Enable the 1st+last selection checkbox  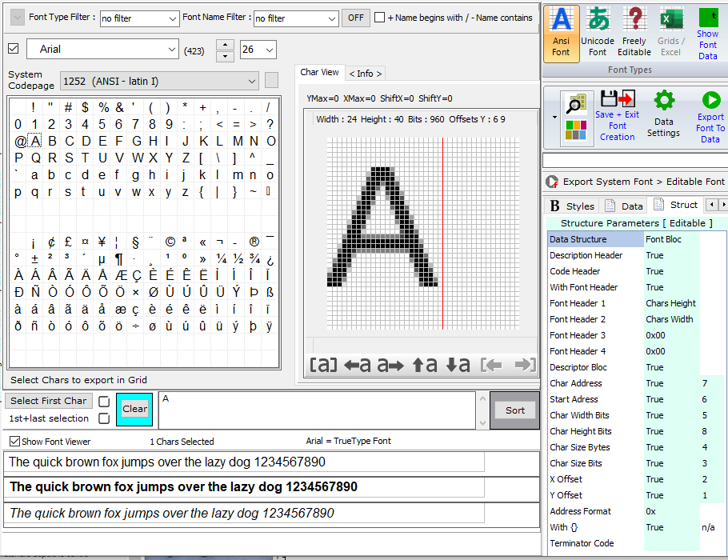point(104,419)
